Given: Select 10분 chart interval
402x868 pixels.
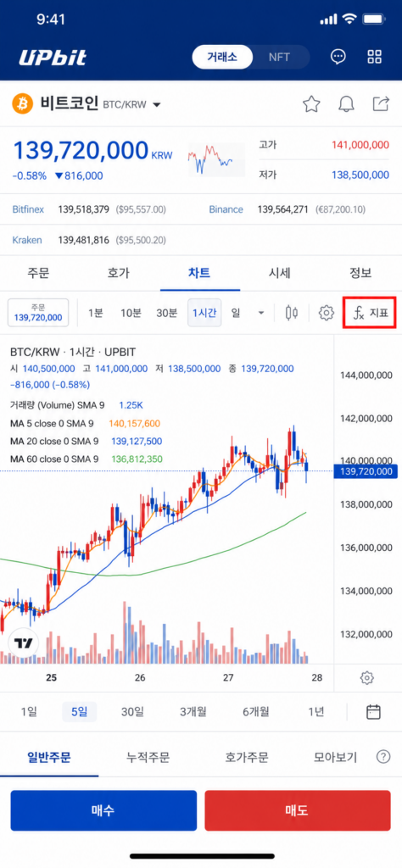Looking at the screenshot, I should [x=131, y=313].
